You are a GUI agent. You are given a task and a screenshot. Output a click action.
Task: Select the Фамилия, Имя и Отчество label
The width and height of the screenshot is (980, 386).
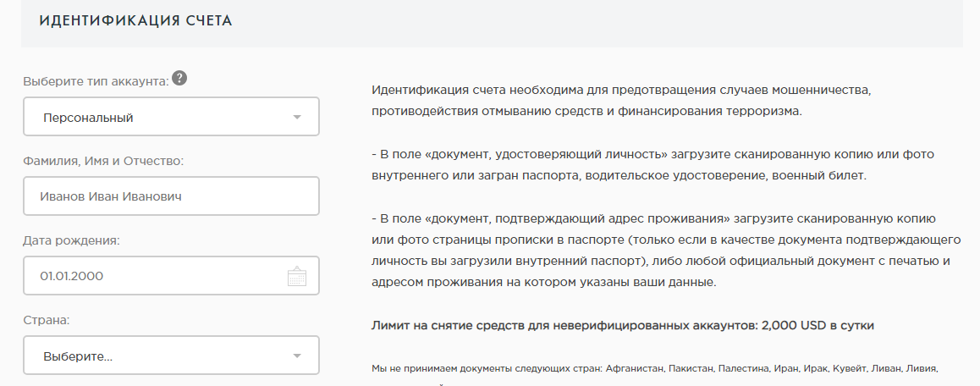(x=102, y=161)
